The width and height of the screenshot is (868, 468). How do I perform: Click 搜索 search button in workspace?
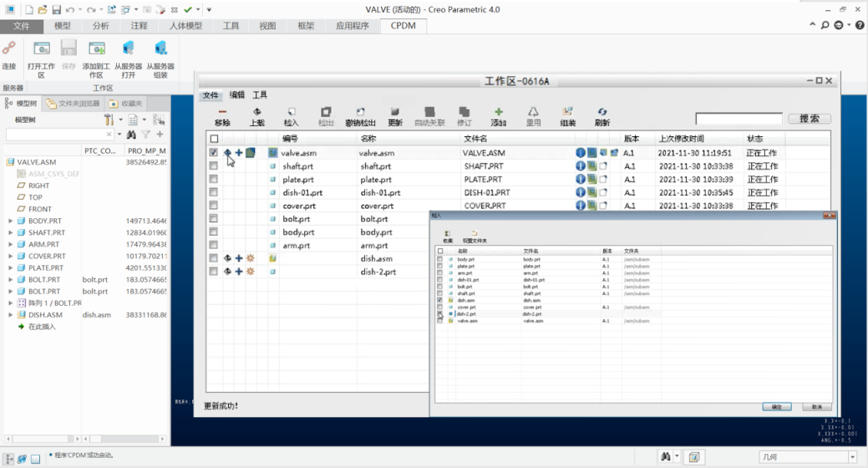coord(810,119)
